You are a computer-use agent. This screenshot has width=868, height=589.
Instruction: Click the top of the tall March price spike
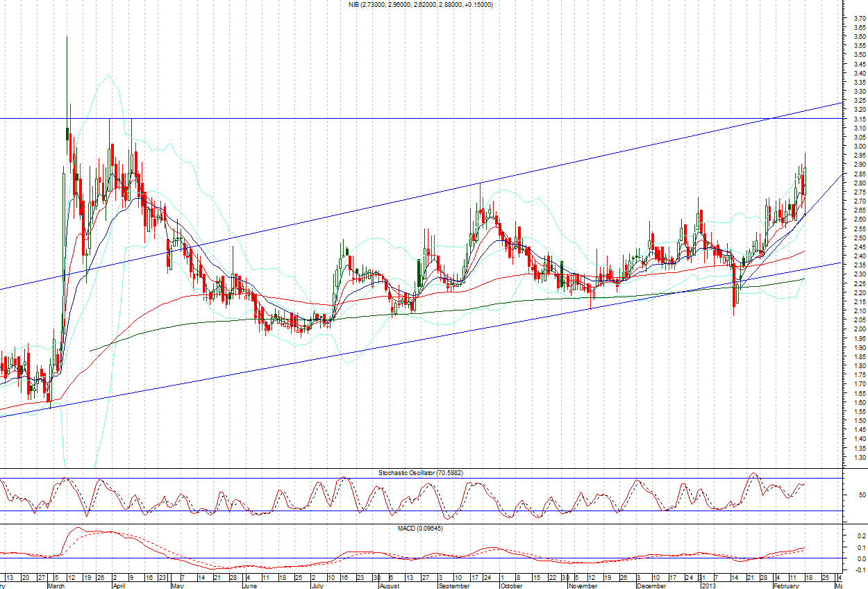[67, 38]
